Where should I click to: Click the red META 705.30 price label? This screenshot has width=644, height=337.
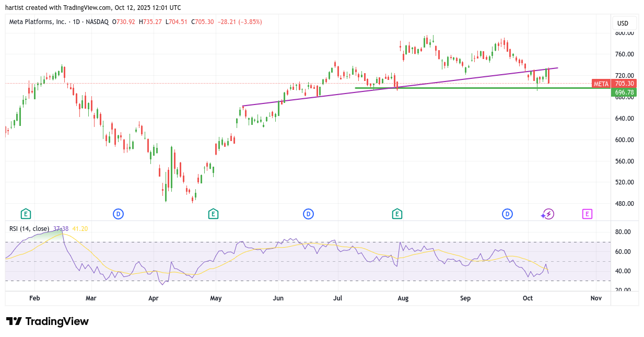[614, 84]
